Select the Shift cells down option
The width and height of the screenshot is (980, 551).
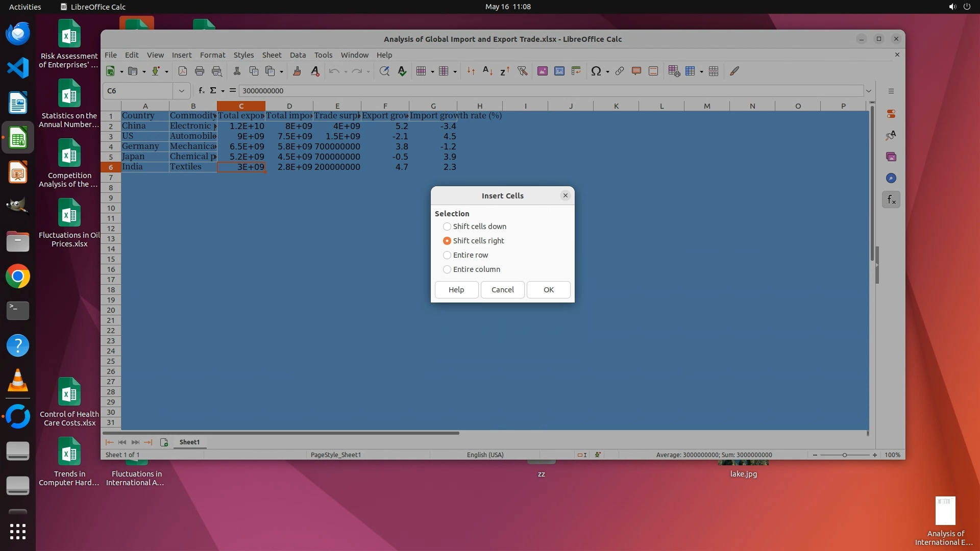(447, 227)
